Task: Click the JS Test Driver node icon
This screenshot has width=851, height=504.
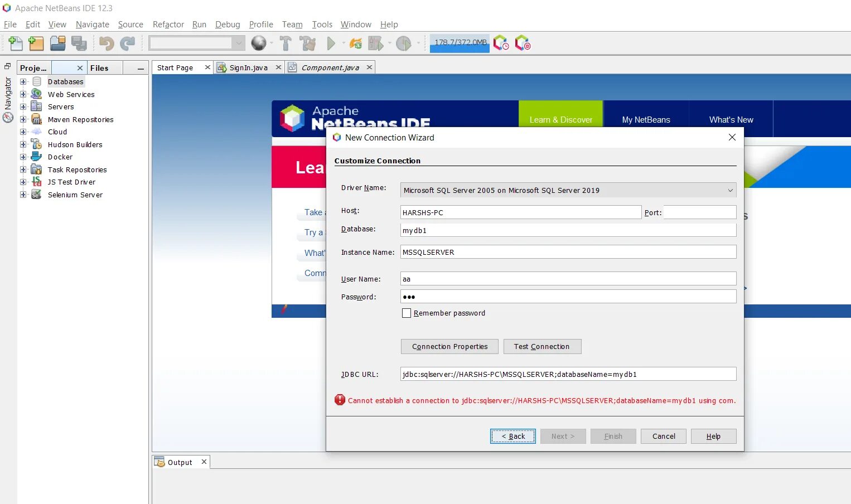Action: [x=37, y=182]
